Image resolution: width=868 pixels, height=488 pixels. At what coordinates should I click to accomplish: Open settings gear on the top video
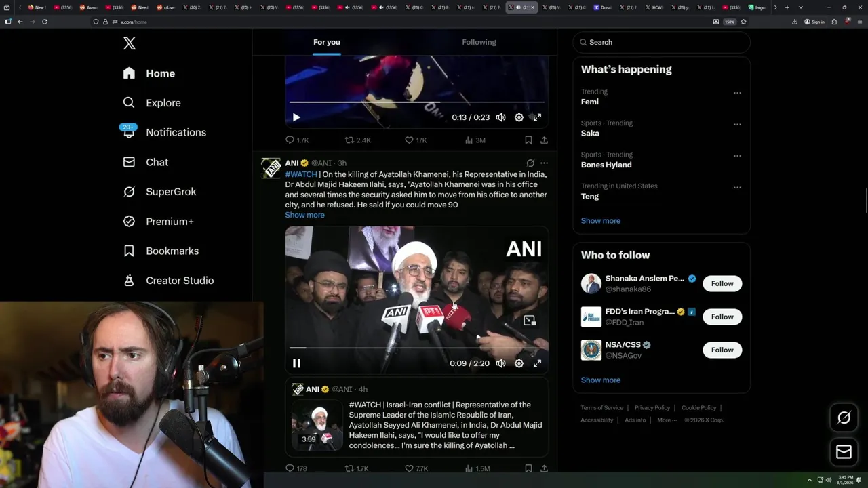tap(519, 117)
